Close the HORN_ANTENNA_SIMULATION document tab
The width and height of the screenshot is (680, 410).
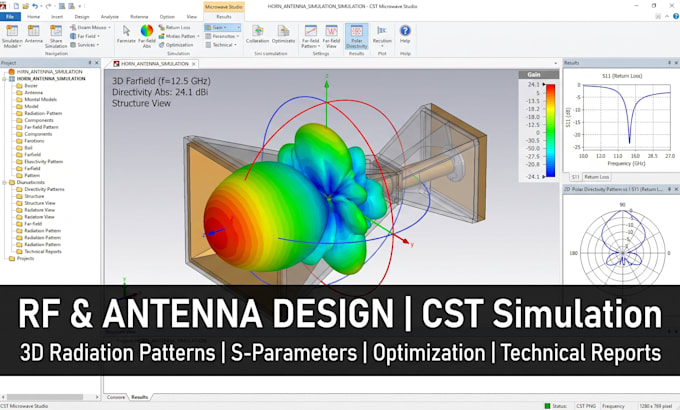coord(194,64)
